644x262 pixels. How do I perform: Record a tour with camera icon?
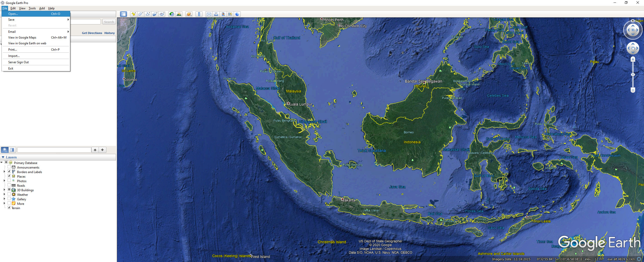click(x=162, y=14)
